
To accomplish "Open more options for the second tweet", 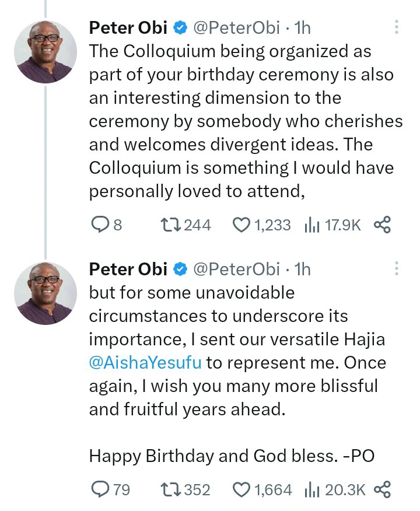I will click(396, 268).
